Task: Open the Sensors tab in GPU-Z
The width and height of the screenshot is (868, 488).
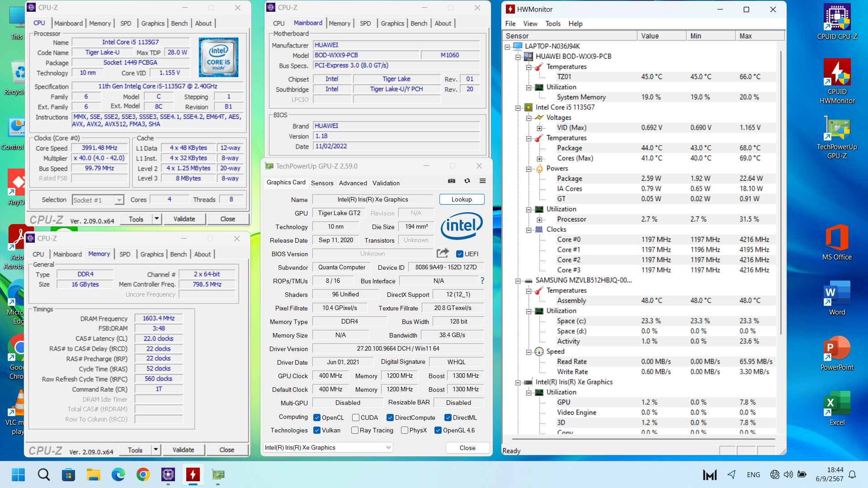Action: pos(322,183)
